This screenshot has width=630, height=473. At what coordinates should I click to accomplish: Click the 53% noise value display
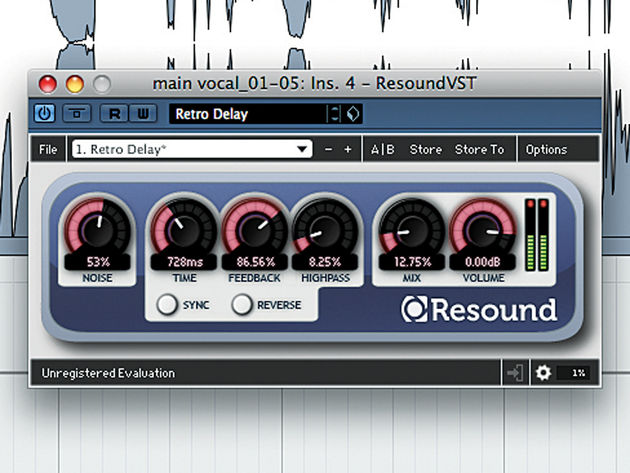click(x=98, y=262)
